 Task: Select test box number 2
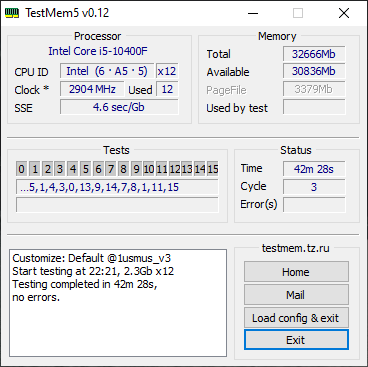pos(47,169)
